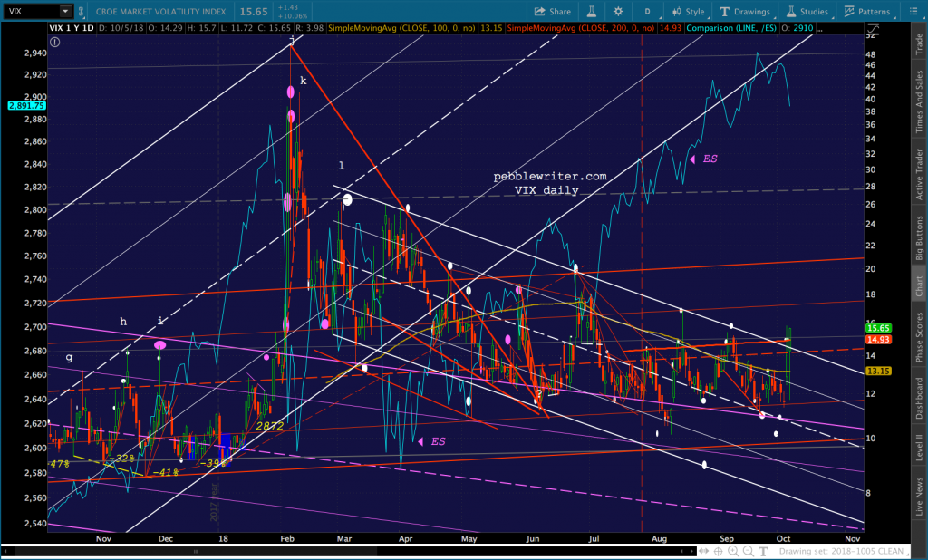This screenshot has height=560, width=928.
Task: Click the red 14.93 moving average label
Action: (x=878, y=339)
